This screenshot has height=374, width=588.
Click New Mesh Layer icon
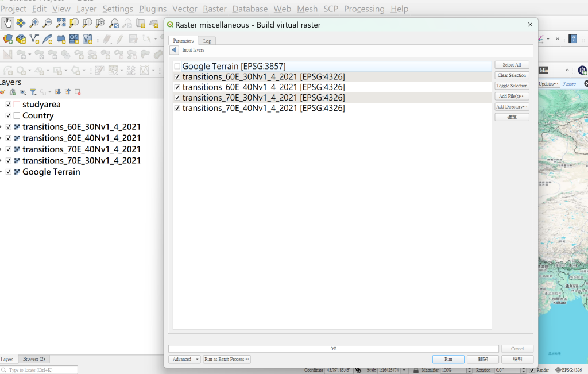[x=74, y=38]
